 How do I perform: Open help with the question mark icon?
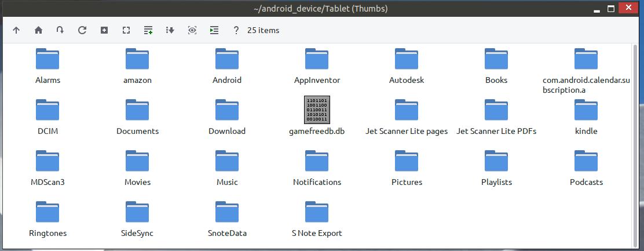point(236,30)
